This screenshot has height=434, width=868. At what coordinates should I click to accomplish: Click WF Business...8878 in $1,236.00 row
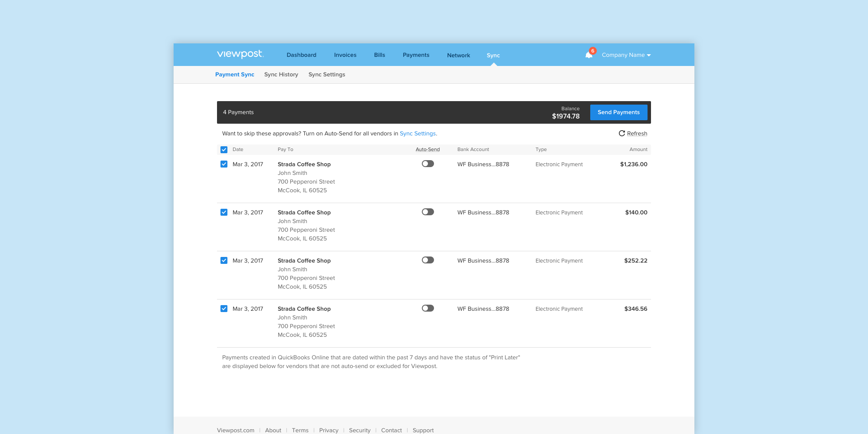pos(483,164)
